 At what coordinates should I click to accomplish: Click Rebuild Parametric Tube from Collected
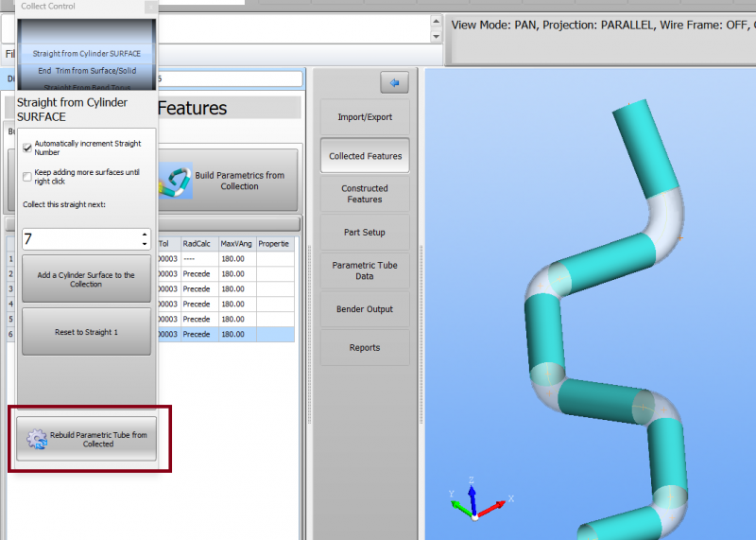(87, 439)
